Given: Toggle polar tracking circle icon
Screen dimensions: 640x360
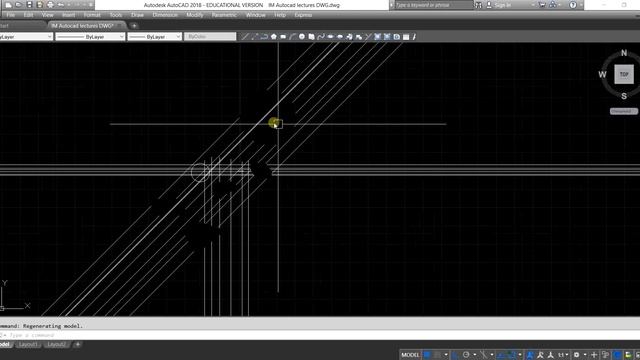Looking at the screenshot, I should tap(466, 355).
